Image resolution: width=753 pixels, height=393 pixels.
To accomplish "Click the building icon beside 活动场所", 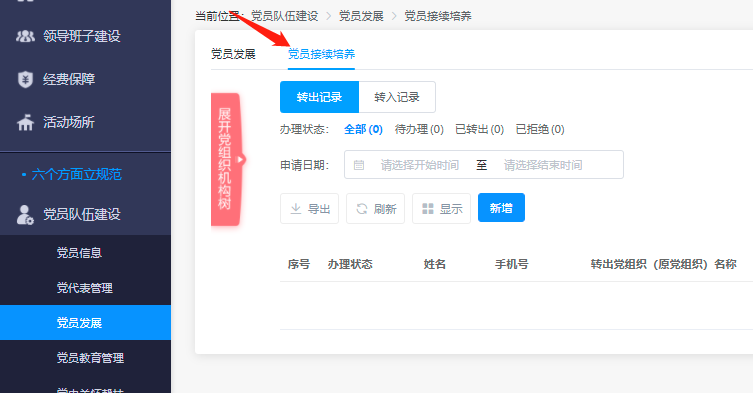I will (x=25, y=123).
